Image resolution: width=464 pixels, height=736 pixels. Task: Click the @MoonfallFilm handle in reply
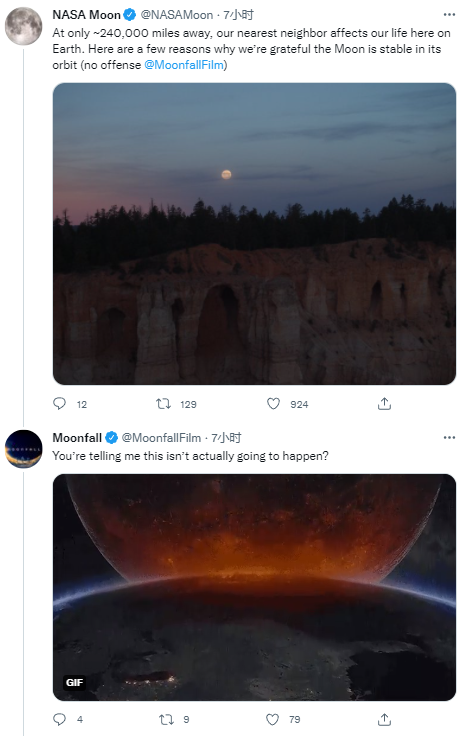click(161, 438)
